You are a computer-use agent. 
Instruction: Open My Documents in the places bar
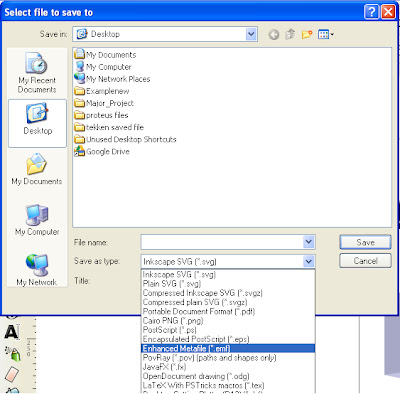pyautogui.click(x=37, y=169)
